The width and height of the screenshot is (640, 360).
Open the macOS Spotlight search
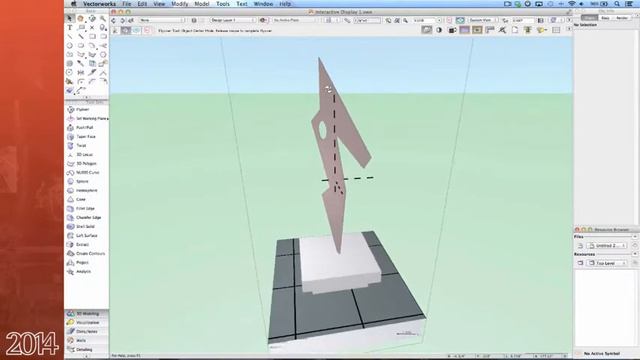[x=617, y=4]
